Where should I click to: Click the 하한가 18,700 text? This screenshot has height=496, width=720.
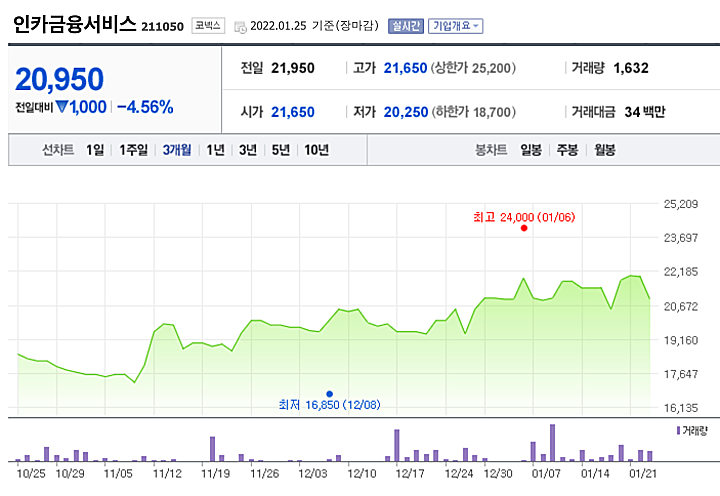pyautogui.click(x=473, y=112)
